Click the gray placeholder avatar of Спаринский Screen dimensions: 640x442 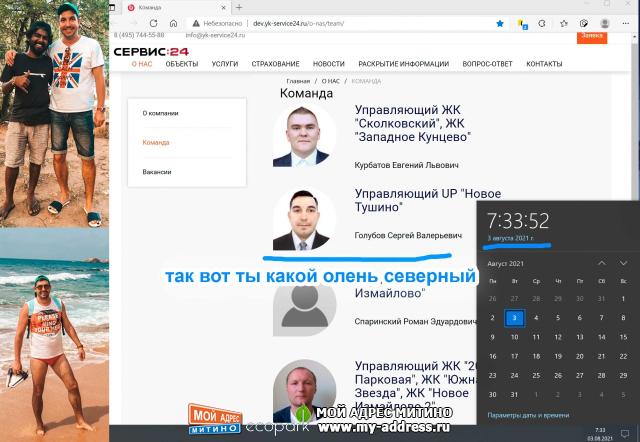pos(304,310)
